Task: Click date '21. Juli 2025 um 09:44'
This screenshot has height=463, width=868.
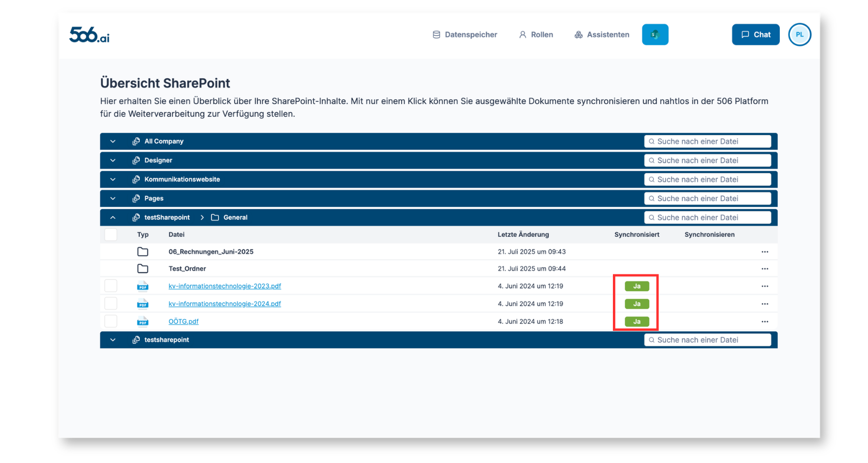Action: click(531, 269)
